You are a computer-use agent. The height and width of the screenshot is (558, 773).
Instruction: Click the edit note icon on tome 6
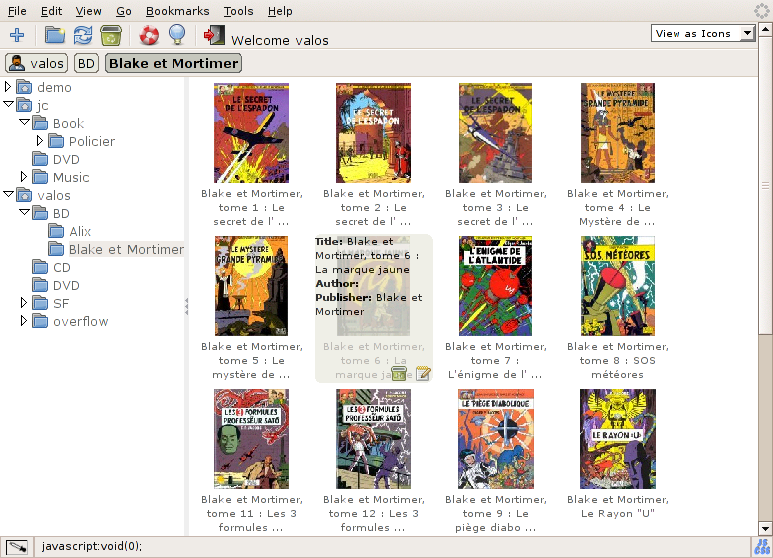(x=423, y=374)
